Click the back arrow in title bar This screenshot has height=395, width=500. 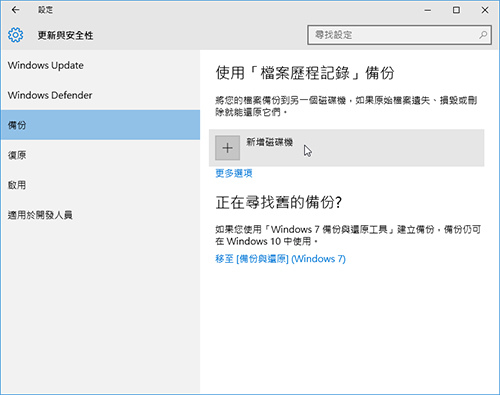15,10
